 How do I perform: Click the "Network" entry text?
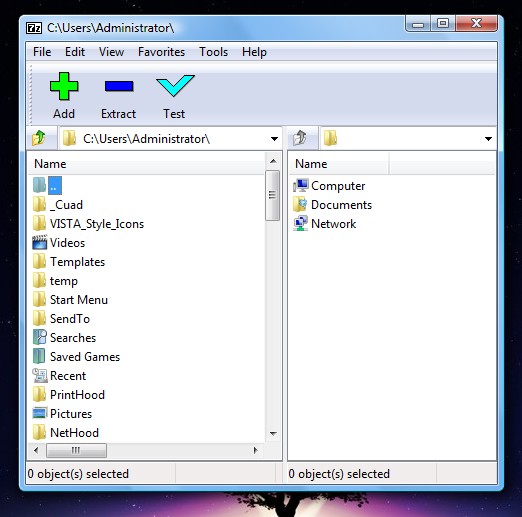click(333, 224)
